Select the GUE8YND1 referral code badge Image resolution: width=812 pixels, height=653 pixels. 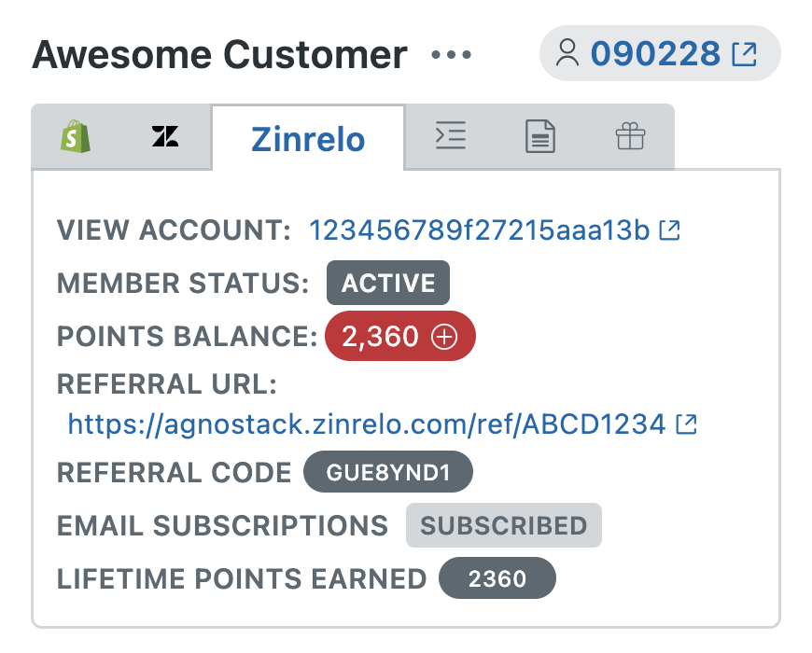coord(387,471)
